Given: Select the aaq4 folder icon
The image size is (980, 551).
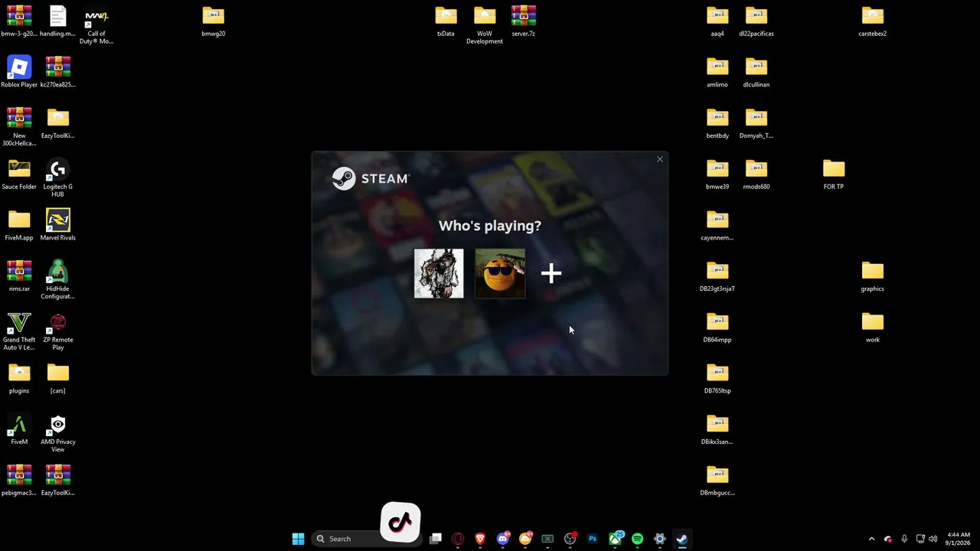Looking at the screenshot, I should (x=717, y=21).
